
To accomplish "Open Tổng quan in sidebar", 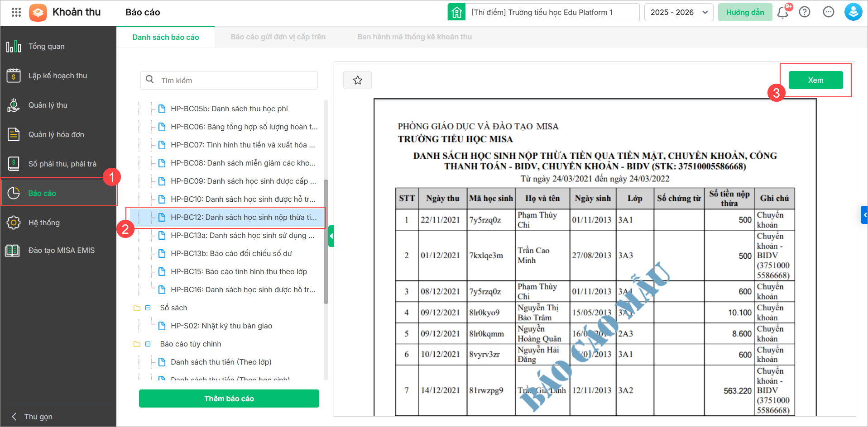I will [58, 46].
